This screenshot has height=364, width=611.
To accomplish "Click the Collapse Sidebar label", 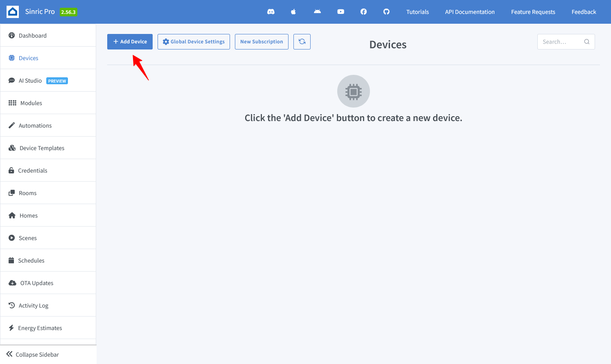I will 37,355.
